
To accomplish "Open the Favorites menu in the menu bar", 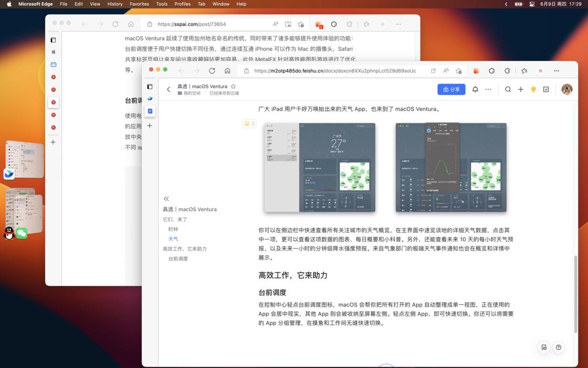I will (x=139, y=4).
